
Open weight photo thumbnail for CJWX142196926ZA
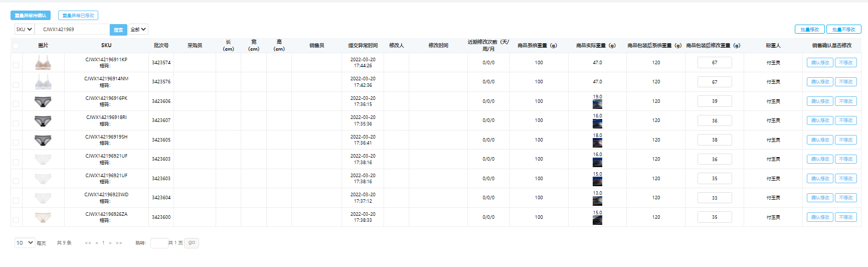tap(597, 220)
